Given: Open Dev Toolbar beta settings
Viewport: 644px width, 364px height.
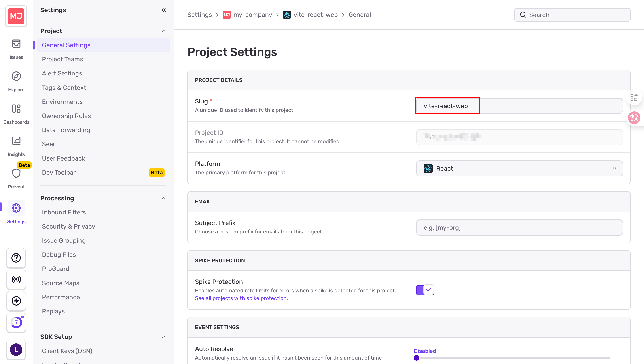Looking at the screenshot, I should pyautogui.click(x=103, y=173).
